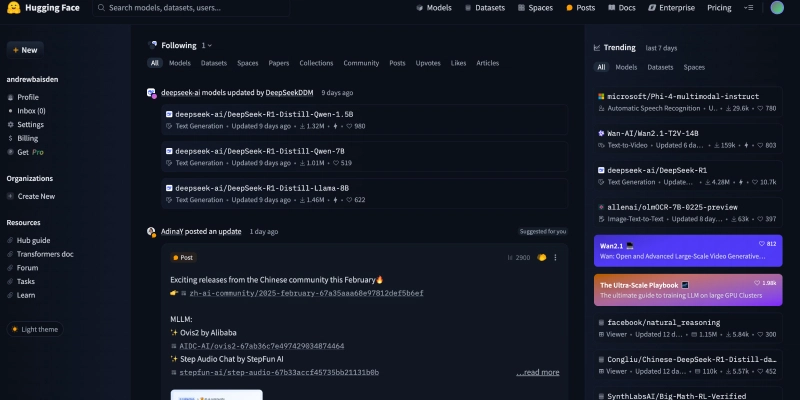
Task: Click the deepseek-ai organization avatar
Action: point(152,92)
